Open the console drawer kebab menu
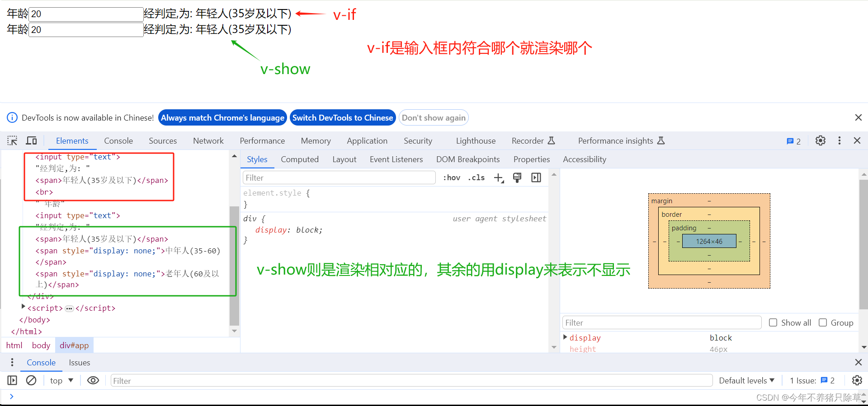This screenshot has height=406, width=868. 12,362
